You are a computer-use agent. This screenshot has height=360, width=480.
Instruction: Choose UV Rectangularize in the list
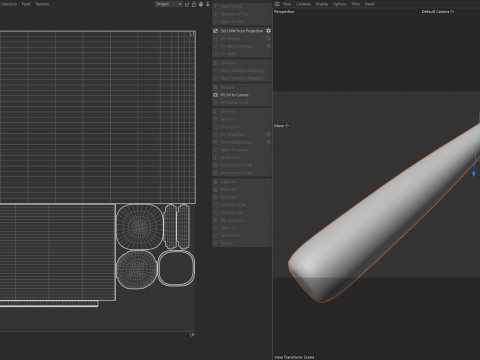coord(242,142)
